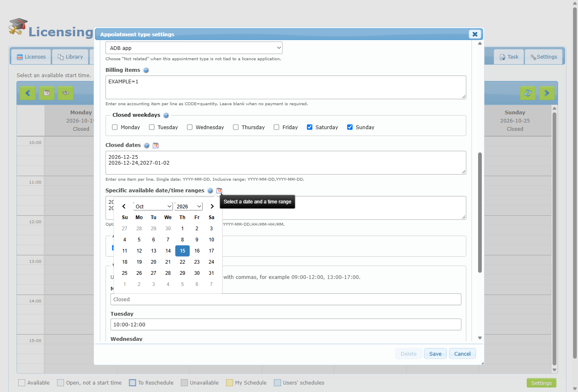578x392 pixels.
Task: Open the Closed dates calendar picker icon
Action: coord(156,145)
